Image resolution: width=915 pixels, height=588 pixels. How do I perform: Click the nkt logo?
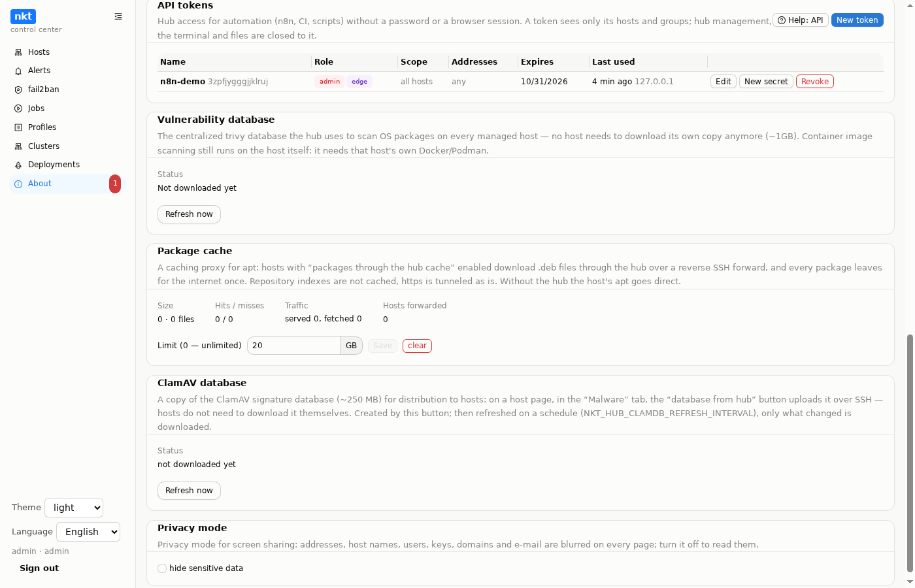pyautogui.click(x=23, y=16)
